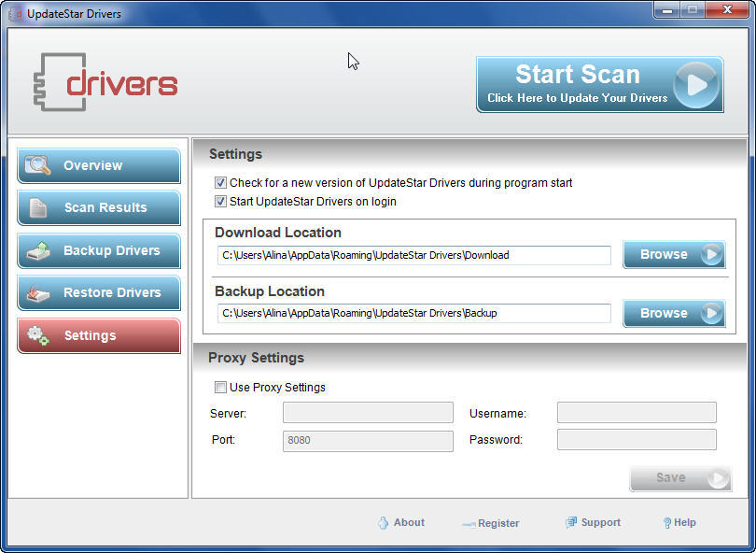Image resolution: width=756 pixels, height=553 pixels.
Task: Click the arrow icon on Backup Browse
Action: 711,313
